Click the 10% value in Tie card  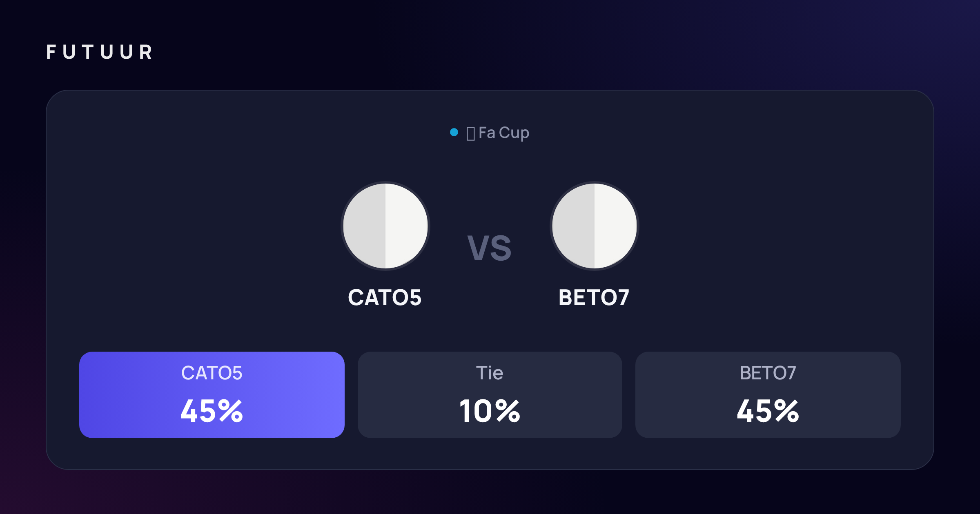(490, 411)
